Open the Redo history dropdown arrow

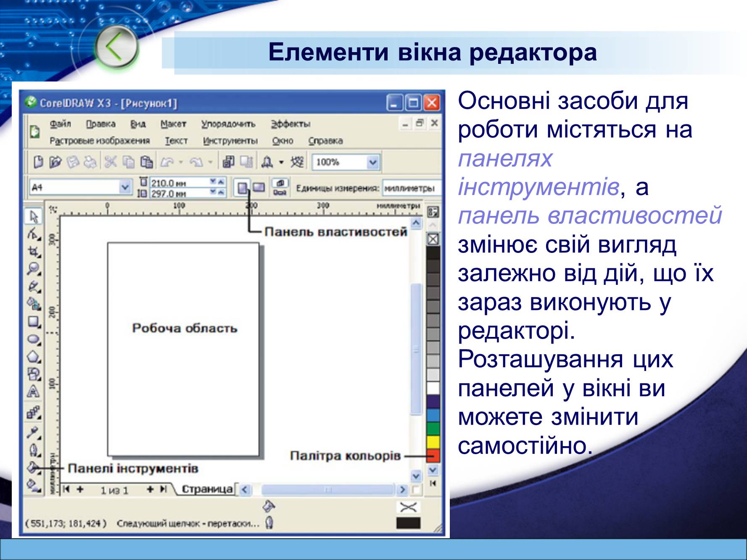click(210, 162)
